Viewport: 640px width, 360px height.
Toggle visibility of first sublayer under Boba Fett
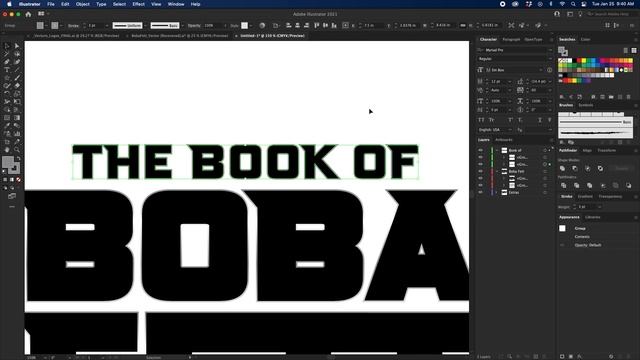pos(480,178)
